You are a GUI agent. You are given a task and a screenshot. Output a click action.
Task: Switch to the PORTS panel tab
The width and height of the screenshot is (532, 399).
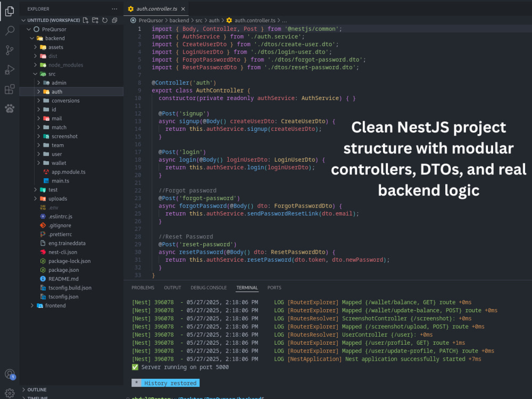click(274, 287)
